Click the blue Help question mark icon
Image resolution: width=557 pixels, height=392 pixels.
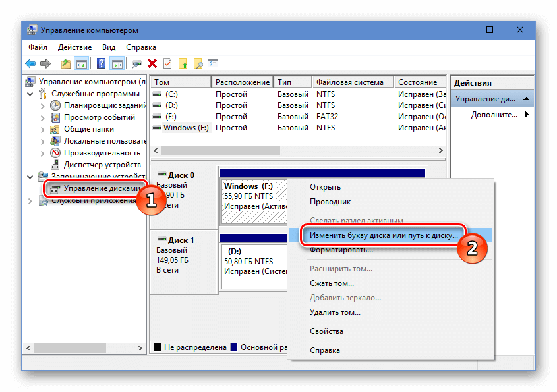[102, 64]
